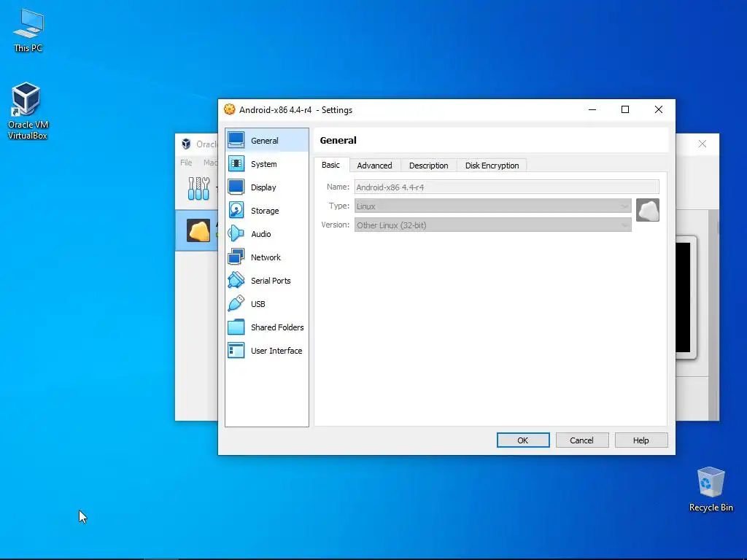Switch to the Disk Encryption tab

coord(492,166)
